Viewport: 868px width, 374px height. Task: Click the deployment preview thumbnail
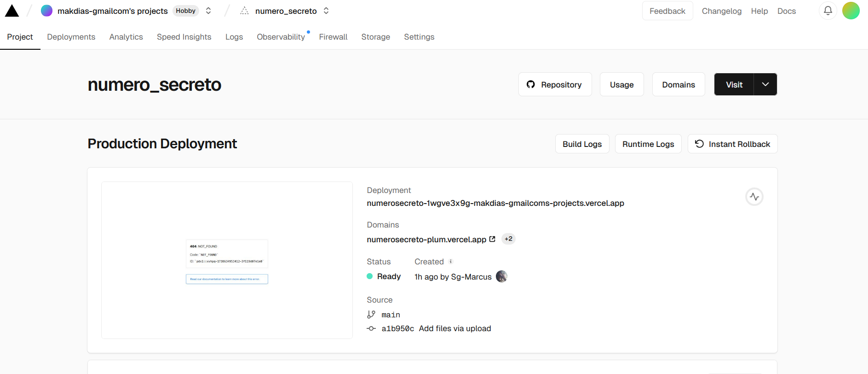pos(227,260)
